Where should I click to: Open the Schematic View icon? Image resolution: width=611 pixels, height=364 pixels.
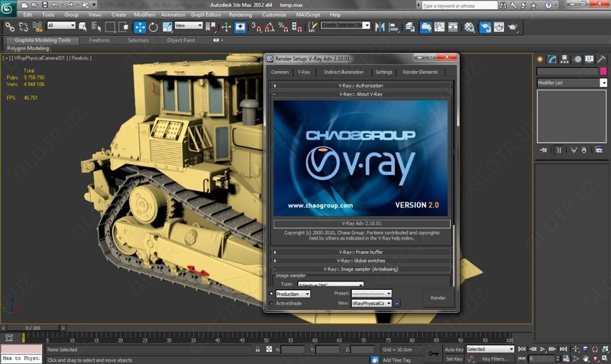[453, 27]
